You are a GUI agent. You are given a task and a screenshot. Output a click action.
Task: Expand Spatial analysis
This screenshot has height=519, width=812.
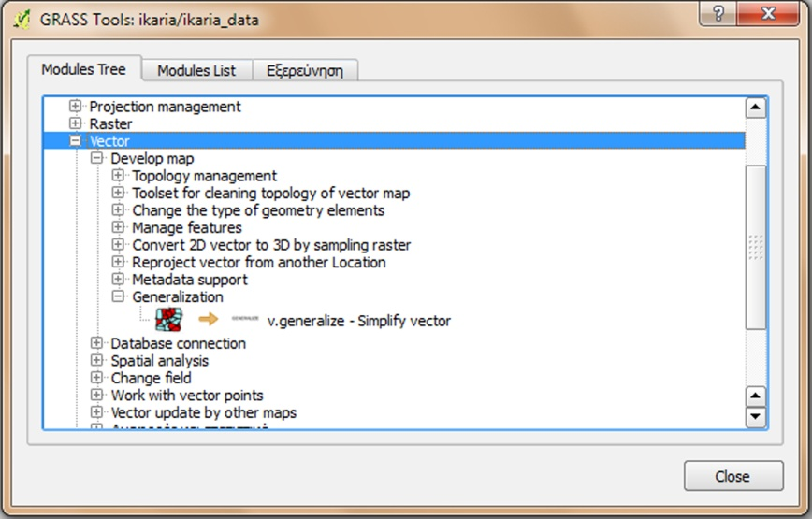[97, 360]
